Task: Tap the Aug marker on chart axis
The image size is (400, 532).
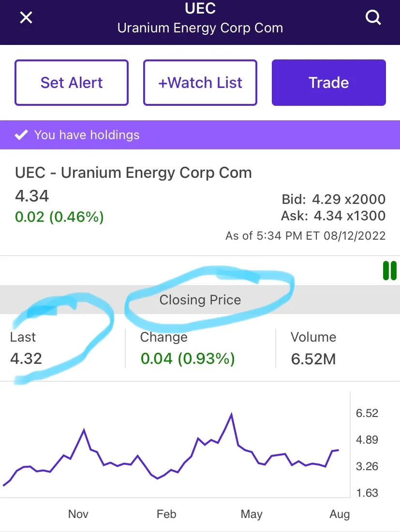Action: (x=340, y=514)
